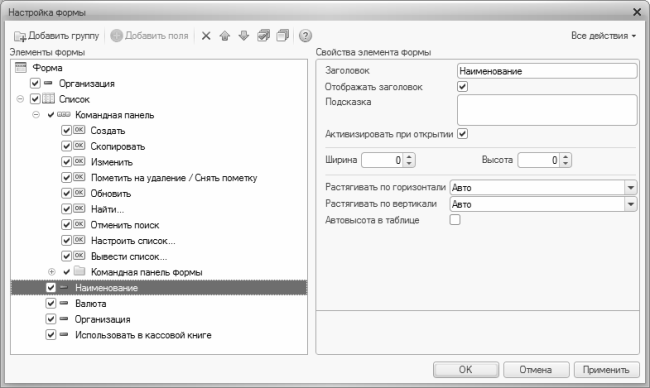
Task: Open the Растягивать по горизонтали dropdown
Action: coord(631,188)
